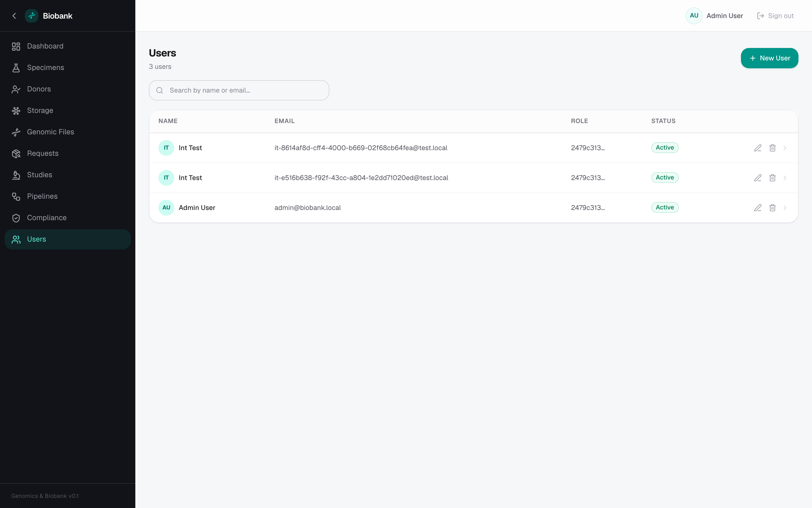Click Active badge in it-8614af8d row
812x508 pixels.
[665, 148]
